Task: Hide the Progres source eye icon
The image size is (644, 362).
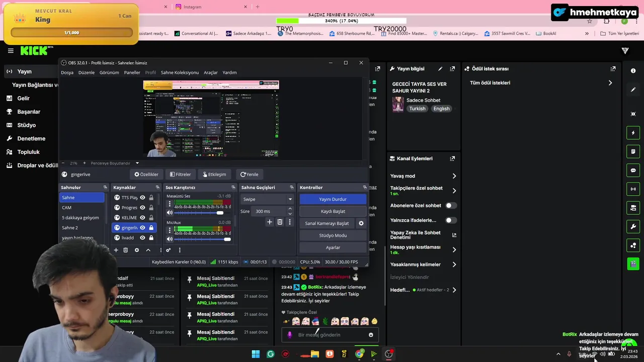Action: point(142,208)
